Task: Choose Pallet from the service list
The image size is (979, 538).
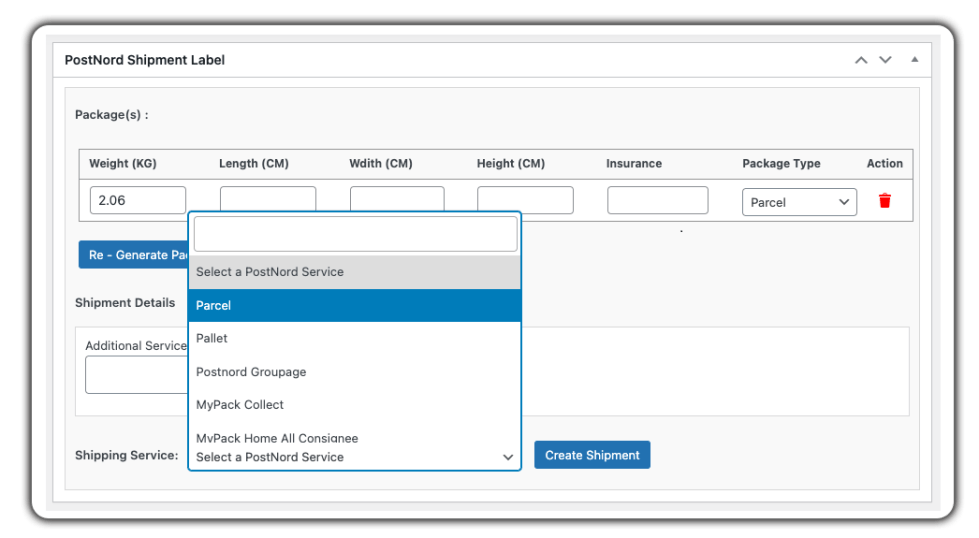Action: tap(355, 338)
